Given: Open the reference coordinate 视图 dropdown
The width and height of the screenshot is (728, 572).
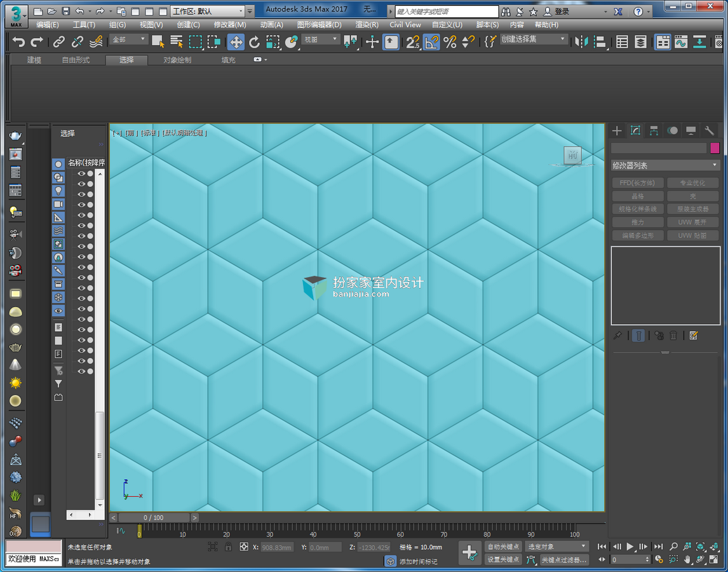Looking at the screenshot, I should [x=320, y=39].
